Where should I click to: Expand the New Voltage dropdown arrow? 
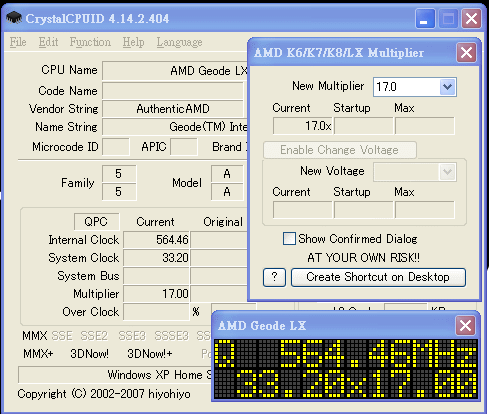[x=447, y=172]
